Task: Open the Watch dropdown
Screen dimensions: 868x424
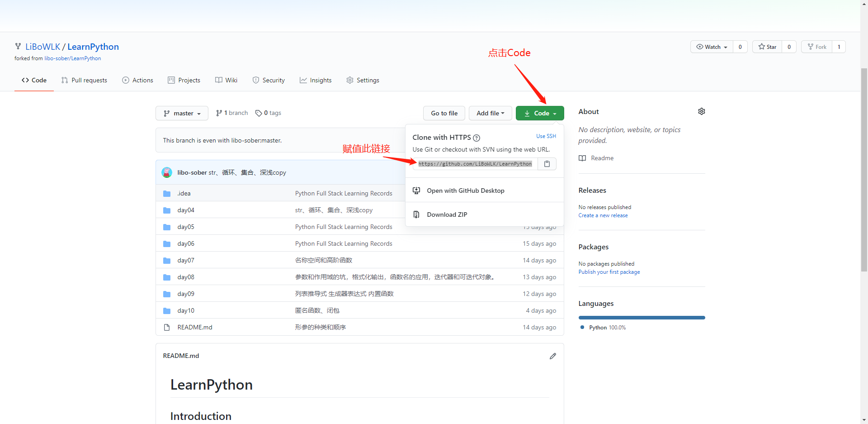Action: click(x=712, y=47)
